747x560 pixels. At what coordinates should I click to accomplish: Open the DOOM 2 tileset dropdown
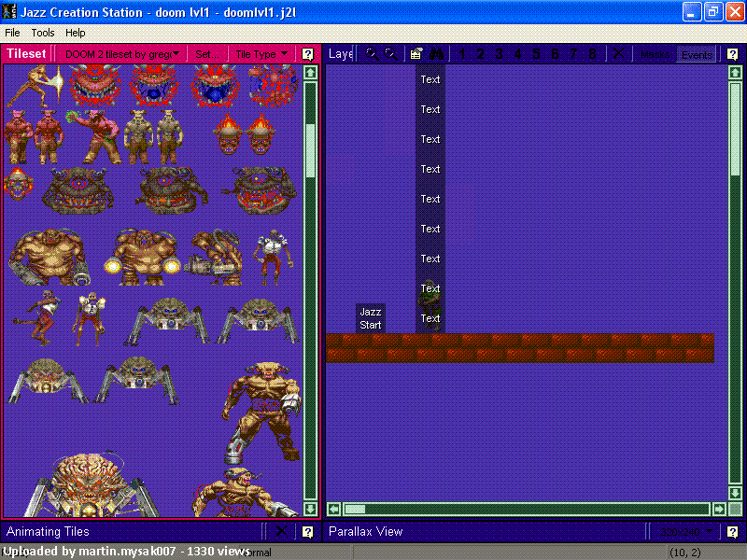(x=122, y=54)
